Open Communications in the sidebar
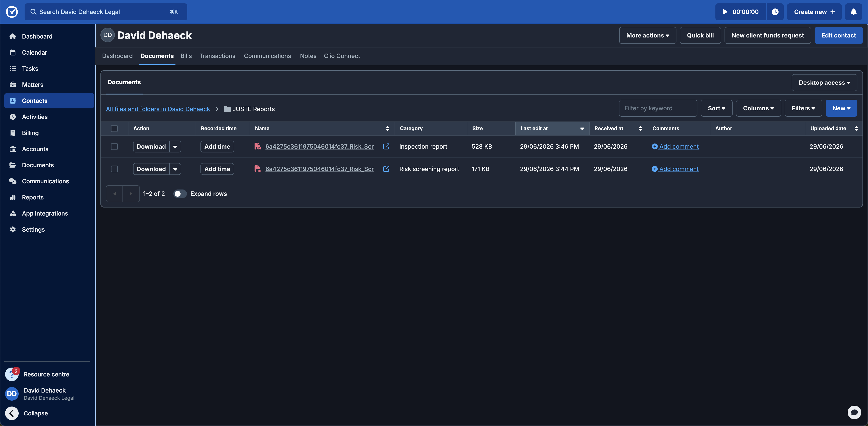868x426 pixels. (x=49, y=181)
